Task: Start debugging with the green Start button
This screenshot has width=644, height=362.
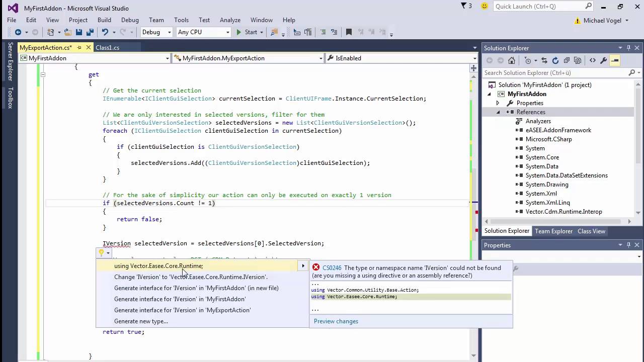Action: click(x=247, y=32)
